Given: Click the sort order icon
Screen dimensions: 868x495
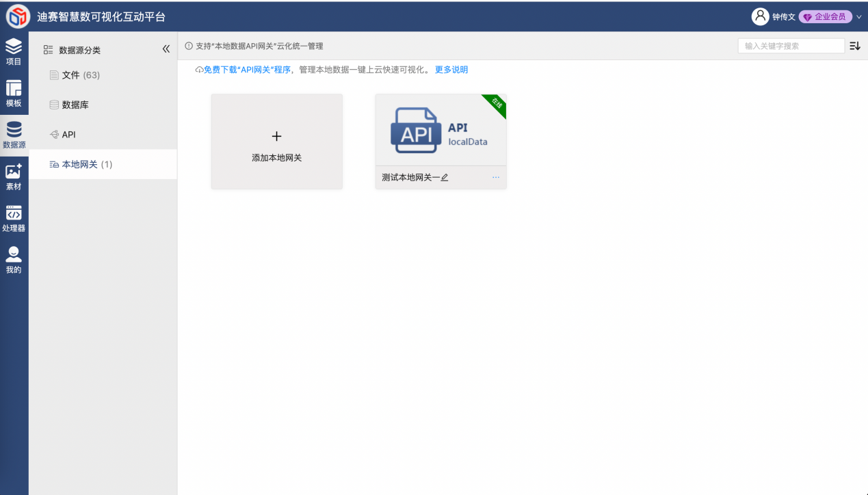Looking at the screenshot, I should 855,46.
